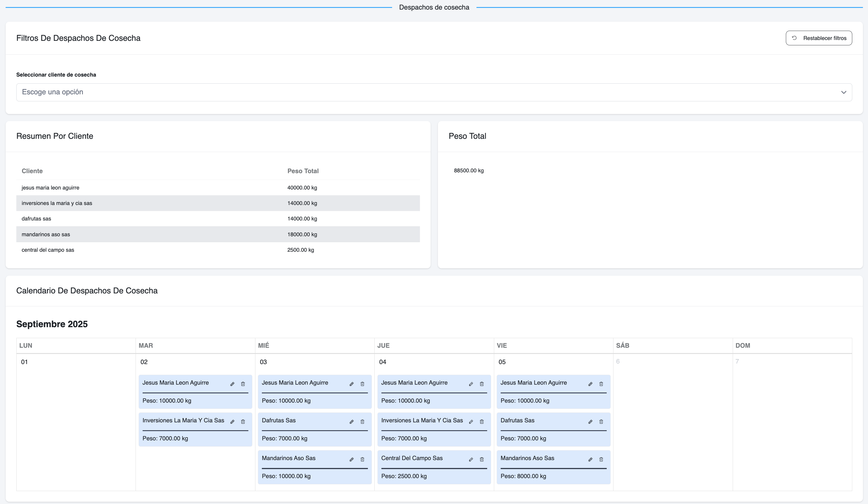Click the Peso Total column header
The width and height of the screenshot is (868, 504).
303,171
